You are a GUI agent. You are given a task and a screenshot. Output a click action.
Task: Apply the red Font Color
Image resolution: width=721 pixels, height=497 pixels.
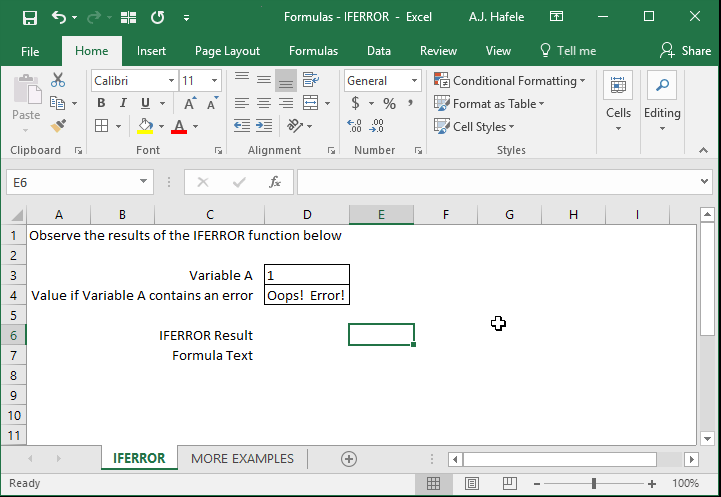coord(179,126)
